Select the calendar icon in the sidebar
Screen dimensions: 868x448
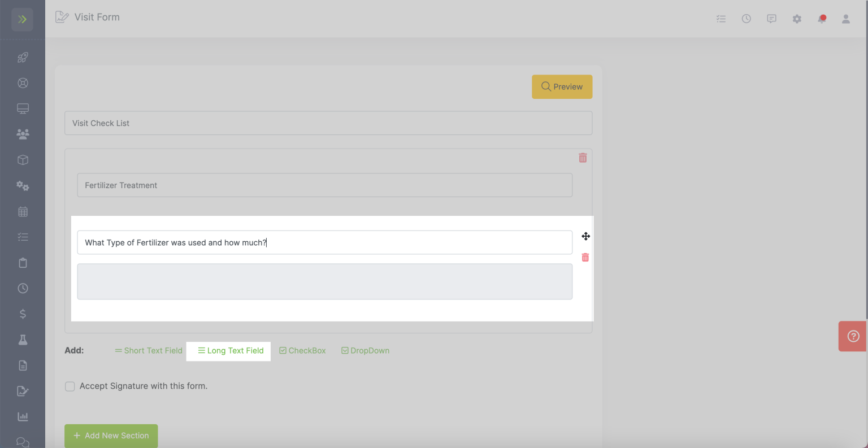(x=23, y=211)
